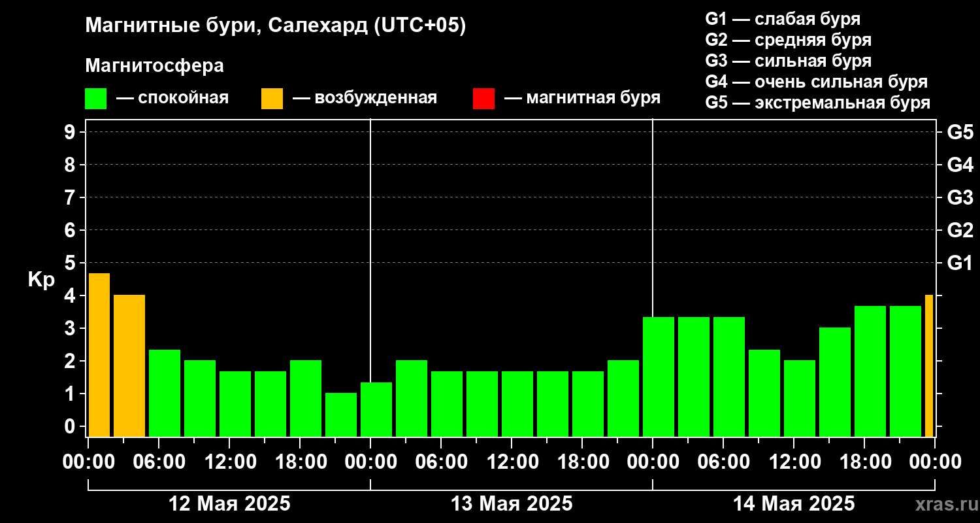Click the "Kp" vertical axis label

click(x=41, y=280)
